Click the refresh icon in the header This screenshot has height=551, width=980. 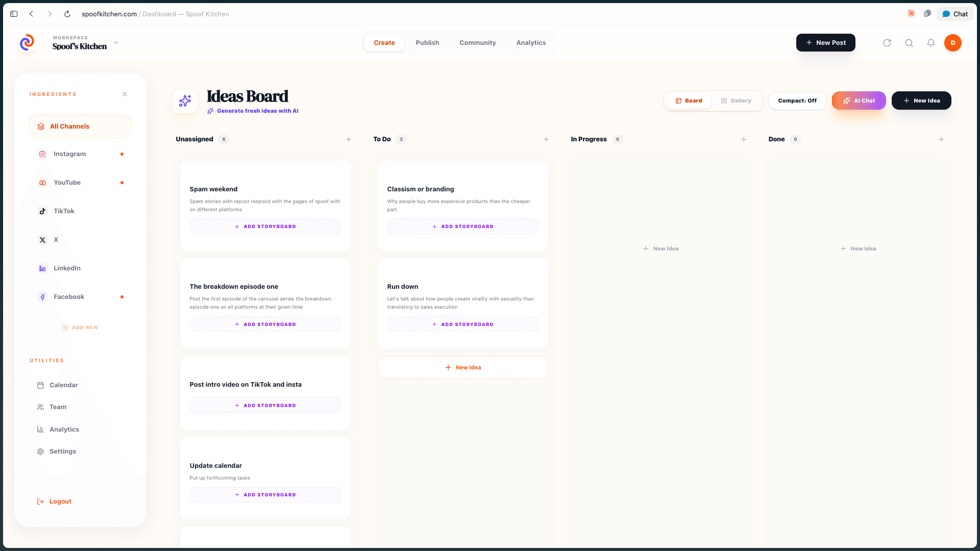[887, 43]
